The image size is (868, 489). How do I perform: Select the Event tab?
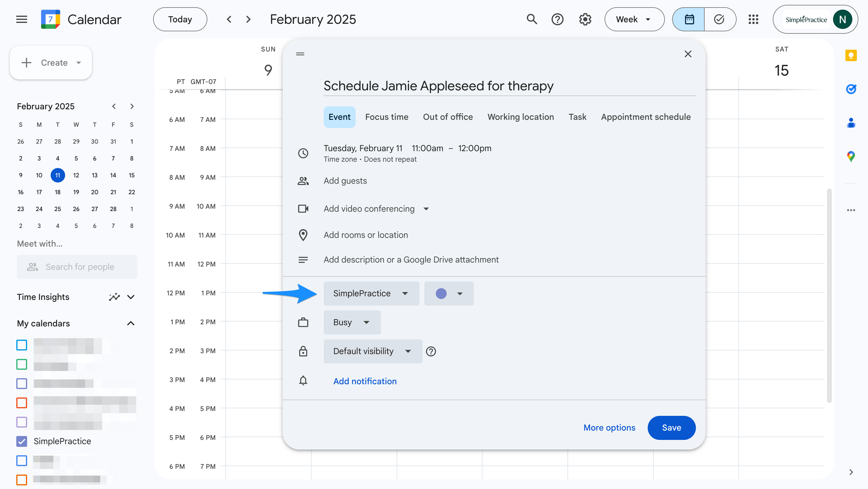tap(339, 117)
